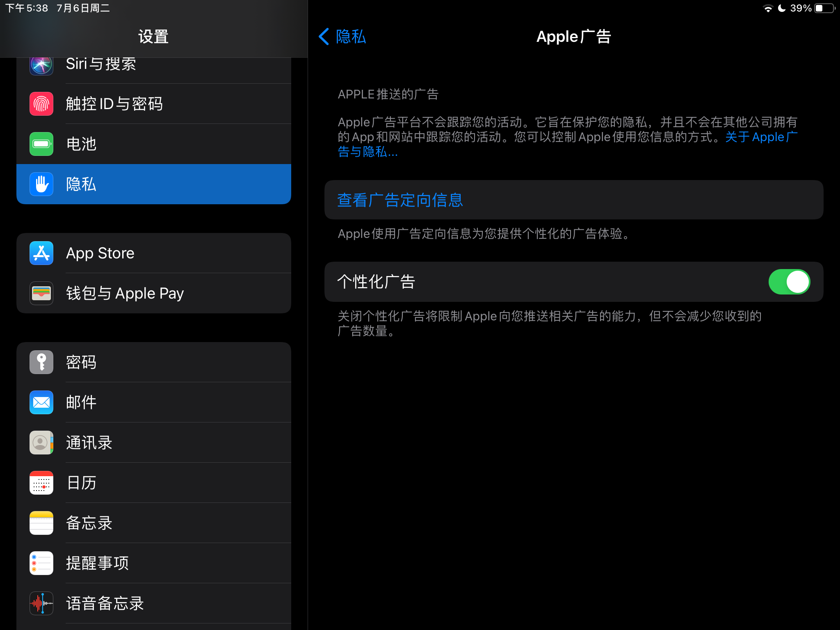Open 关于 Apple 广告与隐私 link
The height and width of the screenshot is (630, 840).
coord(761,137)
